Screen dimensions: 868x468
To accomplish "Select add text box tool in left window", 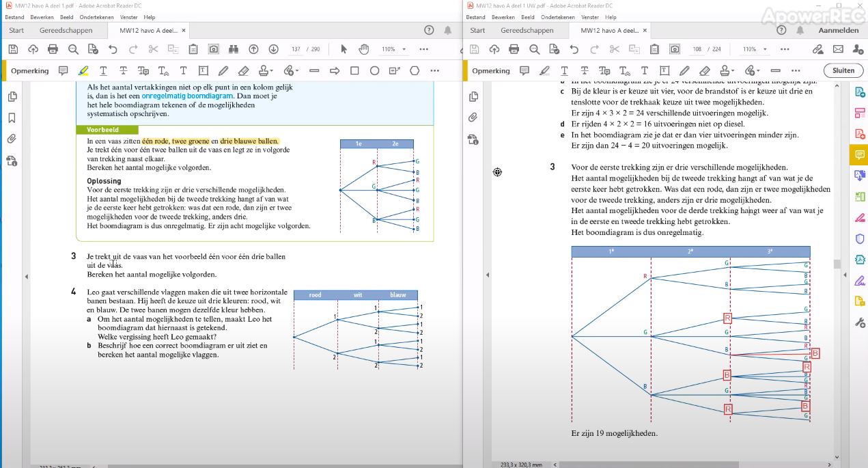I will [204, 70].
